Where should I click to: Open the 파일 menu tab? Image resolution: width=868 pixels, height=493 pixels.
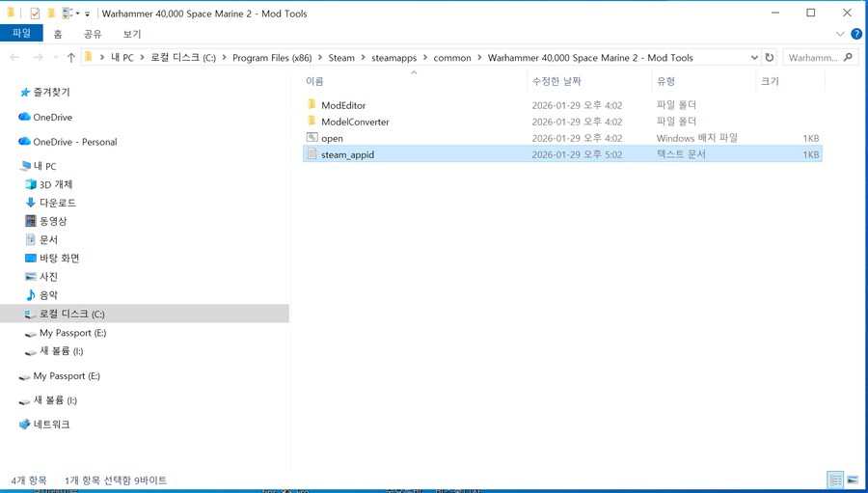click(21, 34)
